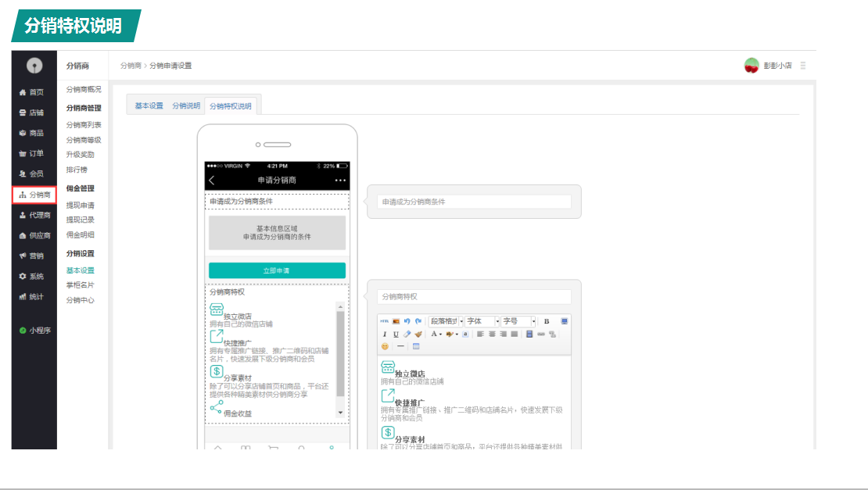868x490 pixels.
Task: Apply underline formatting in the editor
Action: (x=396, y=334)
